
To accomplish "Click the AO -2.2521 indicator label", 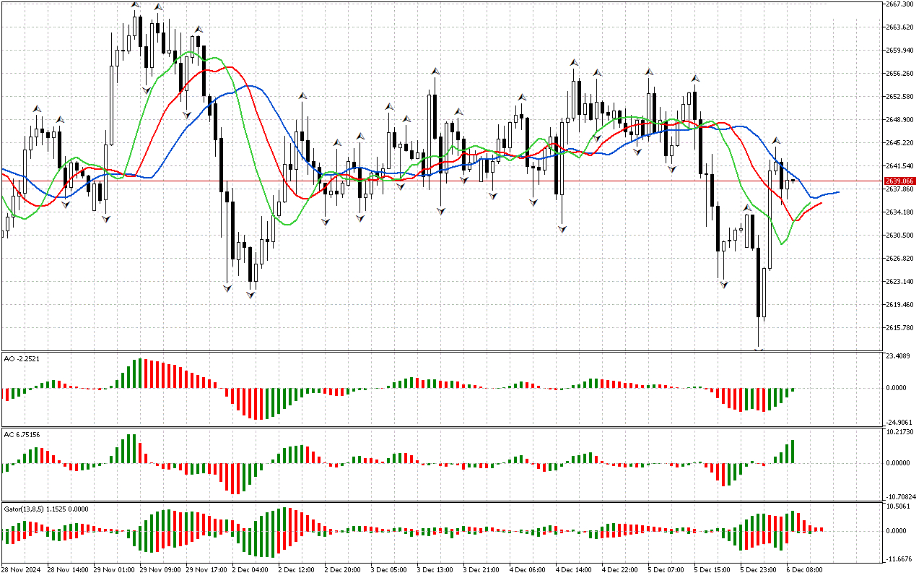I will click(21, 358).
